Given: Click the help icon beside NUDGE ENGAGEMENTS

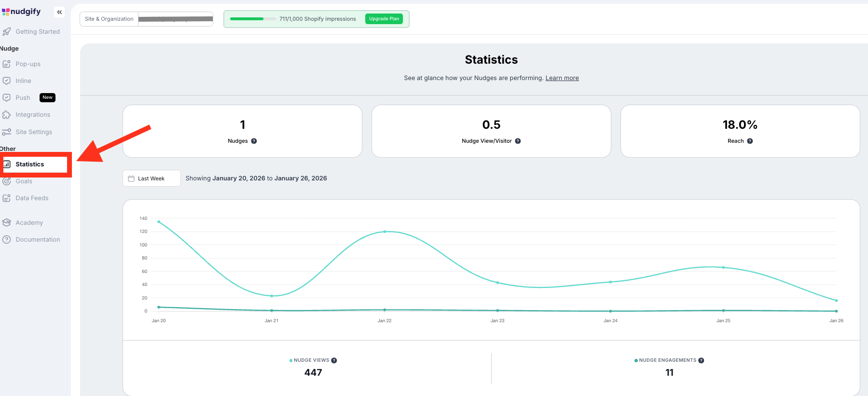Looking at the screenshot, I should pyautogui.click(x=701, y=361).
